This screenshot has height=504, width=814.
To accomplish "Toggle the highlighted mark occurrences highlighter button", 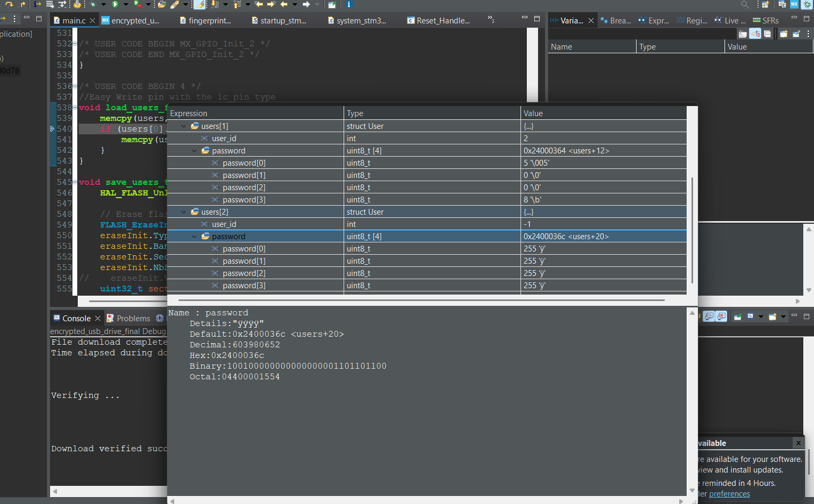I will [x=199, y=4].
